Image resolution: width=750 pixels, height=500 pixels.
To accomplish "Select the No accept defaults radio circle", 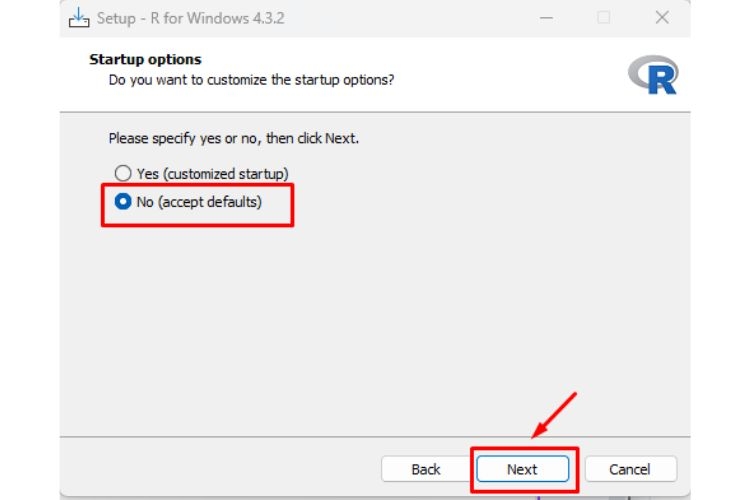I will click(x=123, y=201).
